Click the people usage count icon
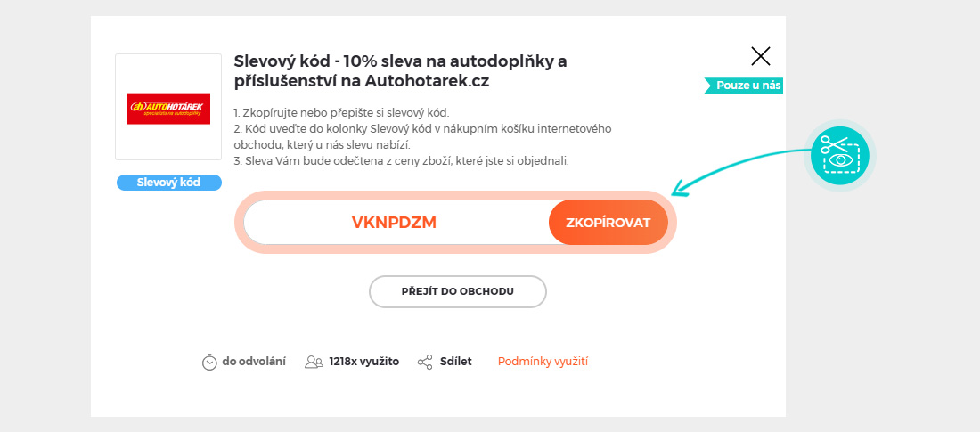980x432 pixels. click(x=314, y=362)
